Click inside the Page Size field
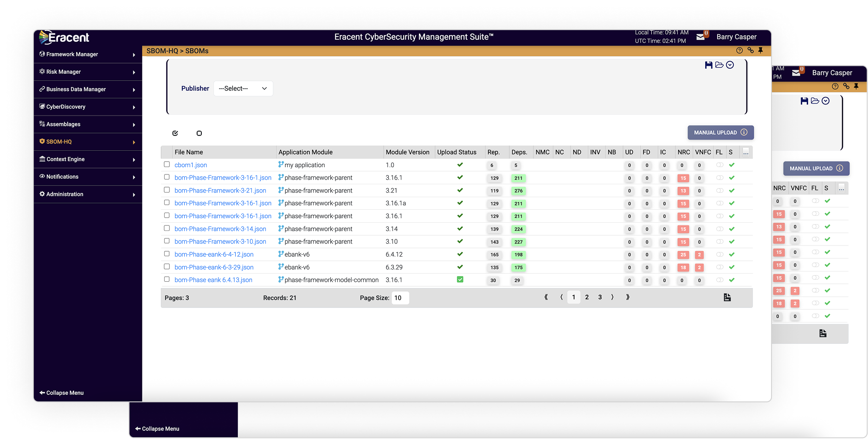Image resolution: width=868 pixels, height=439 pixels. point(400,297)
